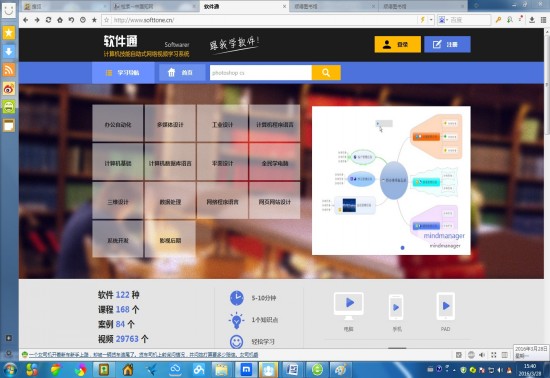Click the blue register button with pencil icon
Viewport: 550px width, 378px height.
click(x=447, y=45)
